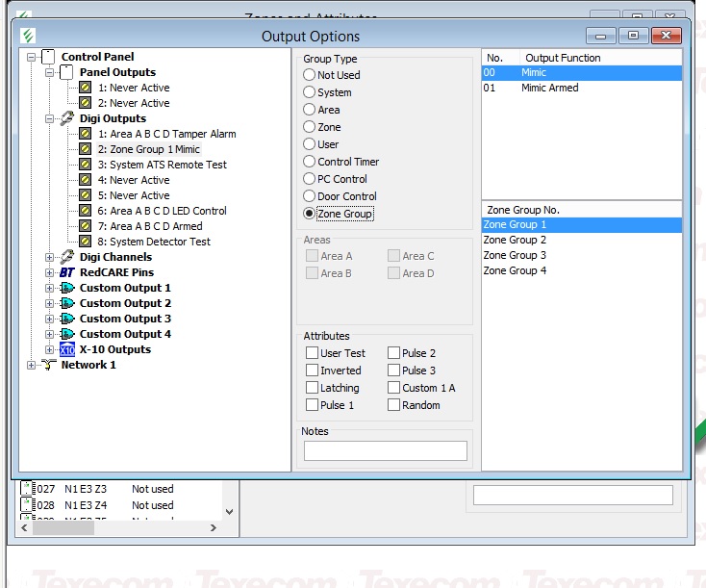Collapse the Panel Outputs tree branch
Viewport: 706px width, 588px height.
(x=50, y=72)
